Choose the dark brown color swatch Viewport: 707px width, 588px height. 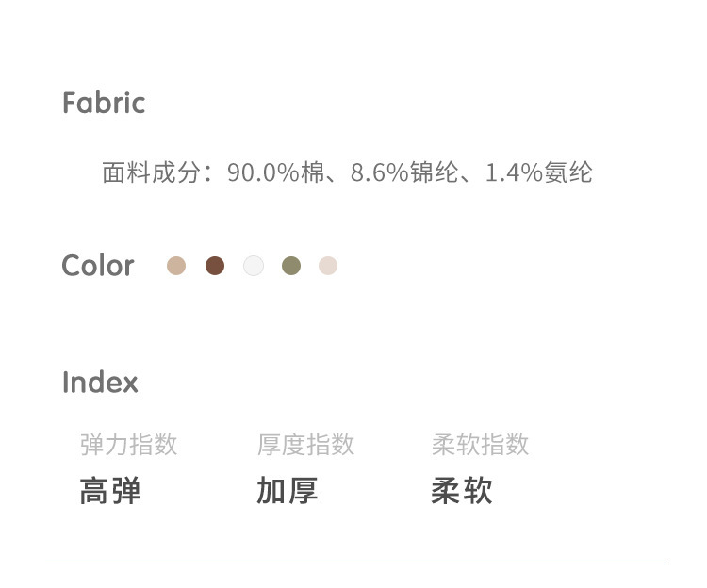[215, 266]
